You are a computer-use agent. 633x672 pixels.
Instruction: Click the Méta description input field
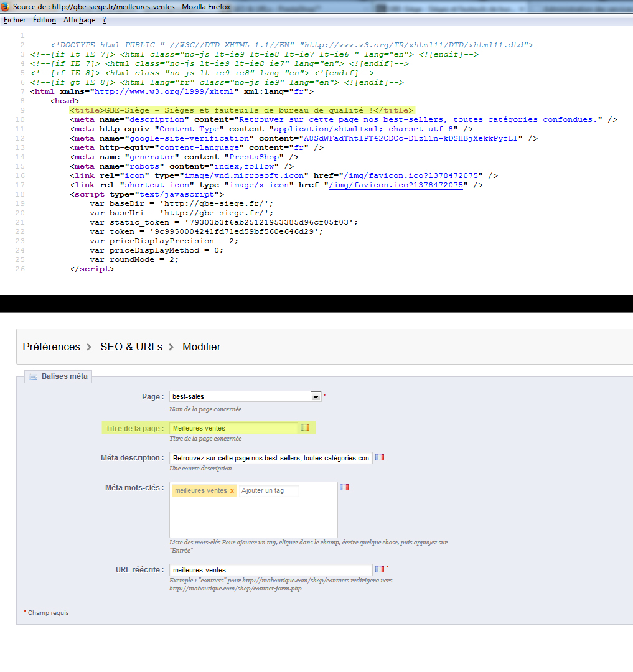(x=271, y=458)
